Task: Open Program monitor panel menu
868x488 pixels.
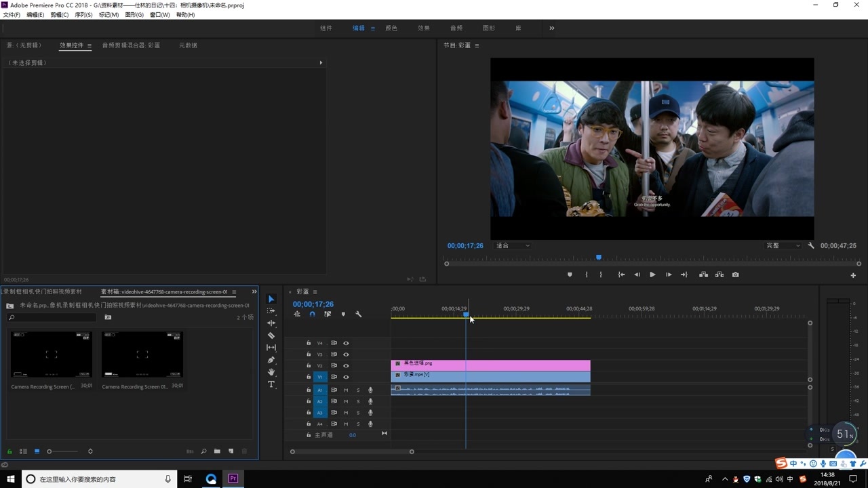Action: 477,45
